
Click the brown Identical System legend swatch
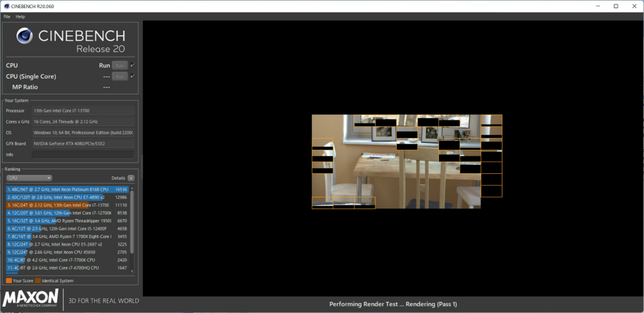pos(38,280)
